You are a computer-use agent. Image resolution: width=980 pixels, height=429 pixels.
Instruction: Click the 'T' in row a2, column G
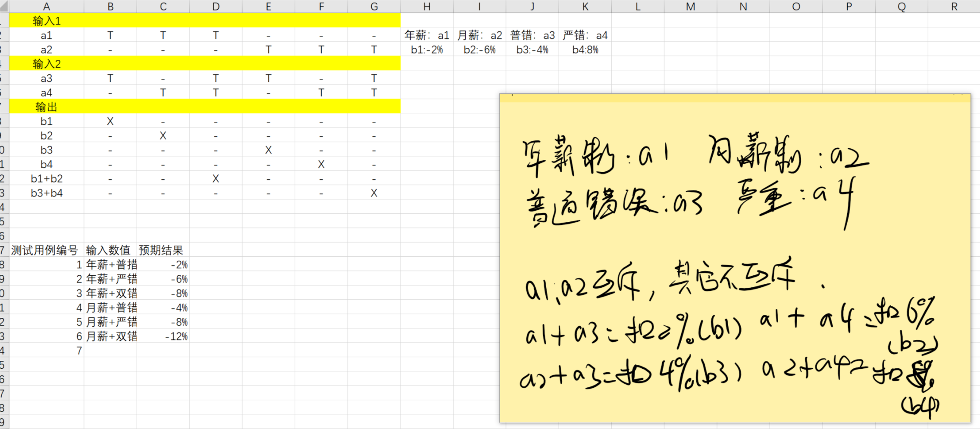(374, 50)
